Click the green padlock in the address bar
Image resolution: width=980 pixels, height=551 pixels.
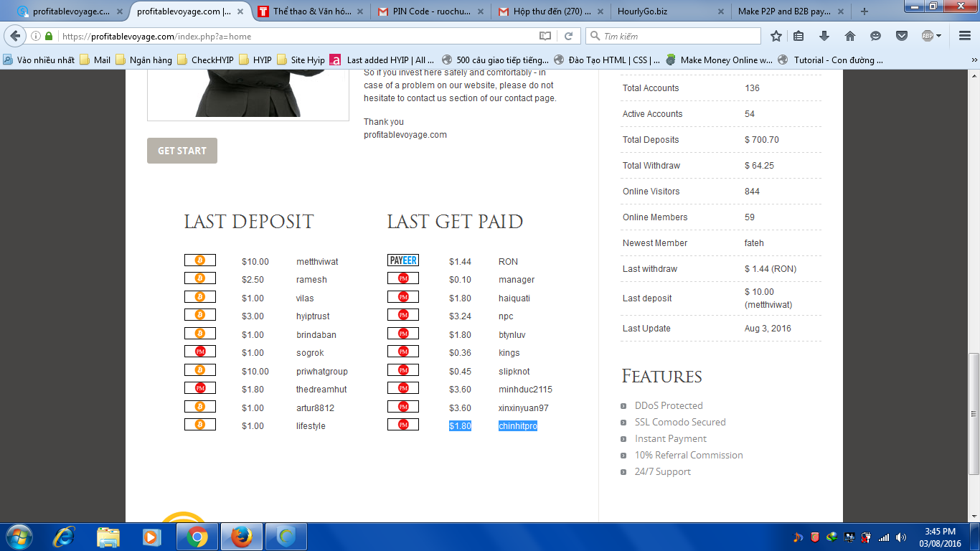[x=49, y=36]
